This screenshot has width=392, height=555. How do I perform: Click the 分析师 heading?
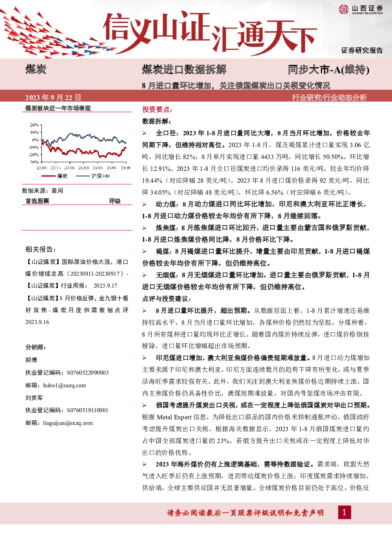pyautogui.click(x=36, y=347)
